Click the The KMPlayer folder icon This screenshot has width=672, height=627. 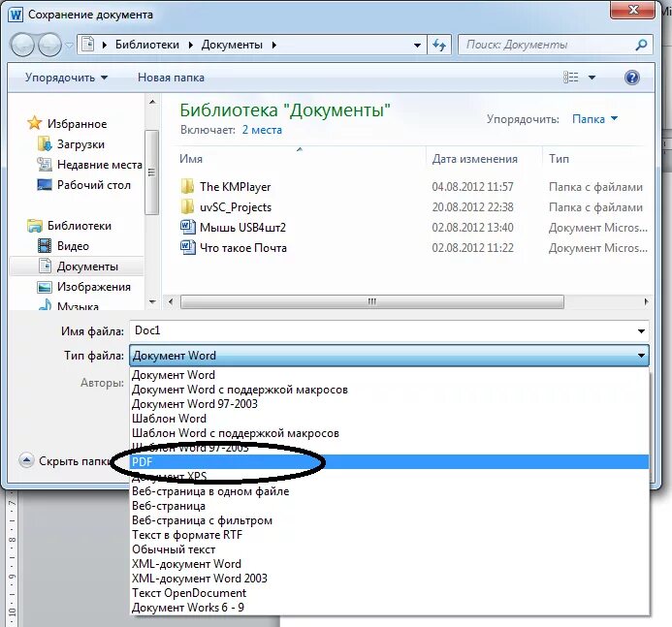187,187
